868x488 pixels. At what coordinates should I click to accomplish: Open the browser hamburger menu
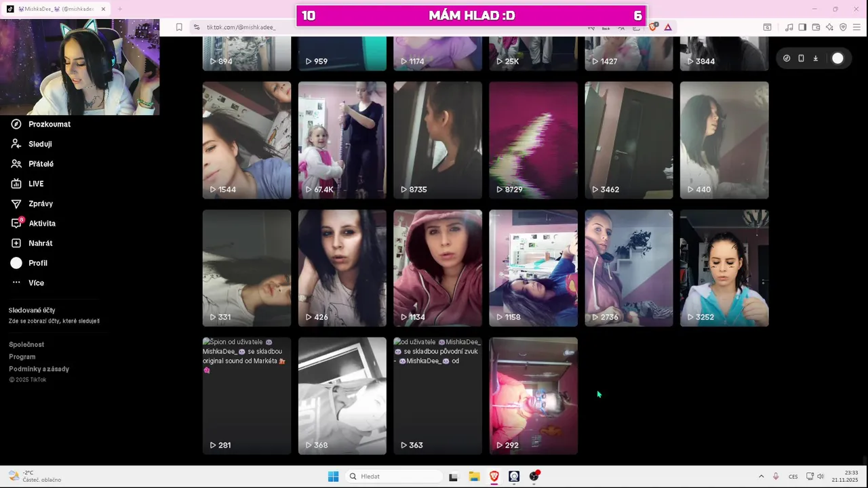pyautogui.click(x=857, y=27)
